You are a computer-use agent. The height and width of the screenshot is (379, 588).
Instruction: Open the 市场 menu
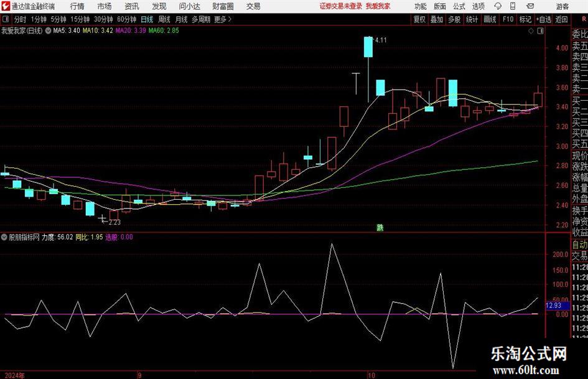coord(105,6)
